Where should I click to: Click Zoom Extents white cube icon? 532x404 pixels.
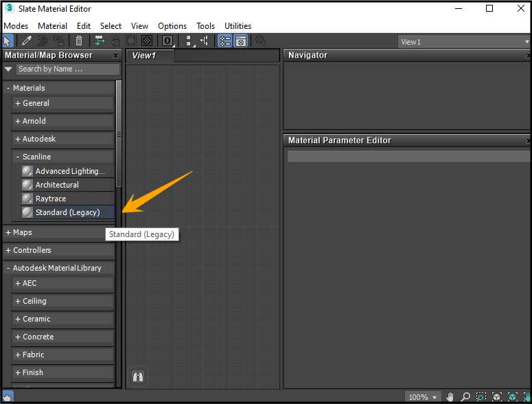point(497,396)
